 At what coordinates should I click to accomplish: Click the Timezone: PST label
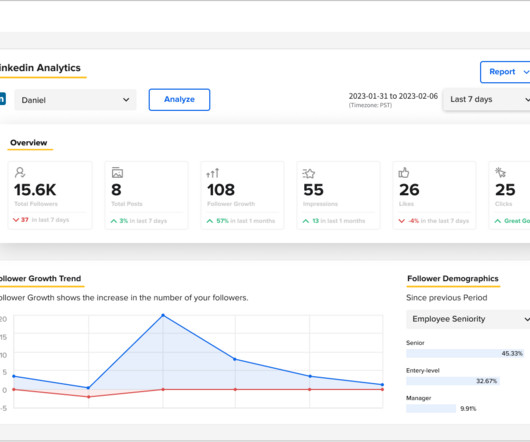(370, 105)
